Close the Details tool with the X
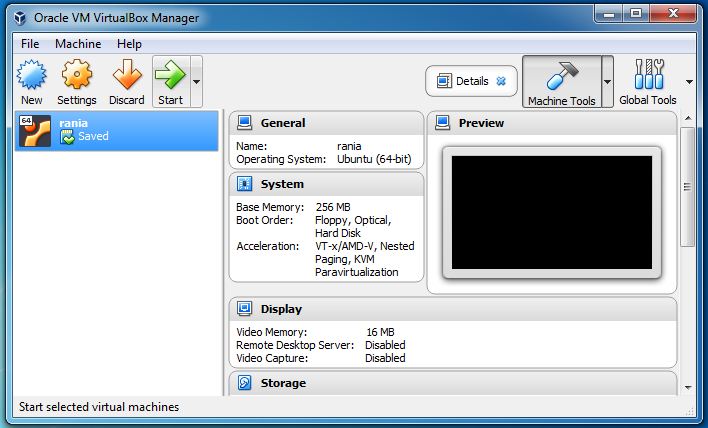708x428 pixels. pyautogui.click(x=501, y=81)
